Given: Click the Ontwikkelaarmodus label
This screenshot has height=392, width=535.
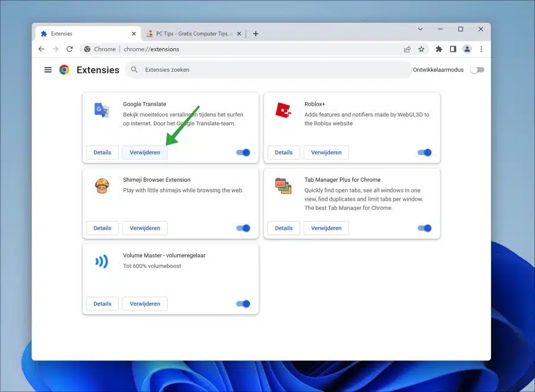Looking at the screenshot, I should click(438, 70).
